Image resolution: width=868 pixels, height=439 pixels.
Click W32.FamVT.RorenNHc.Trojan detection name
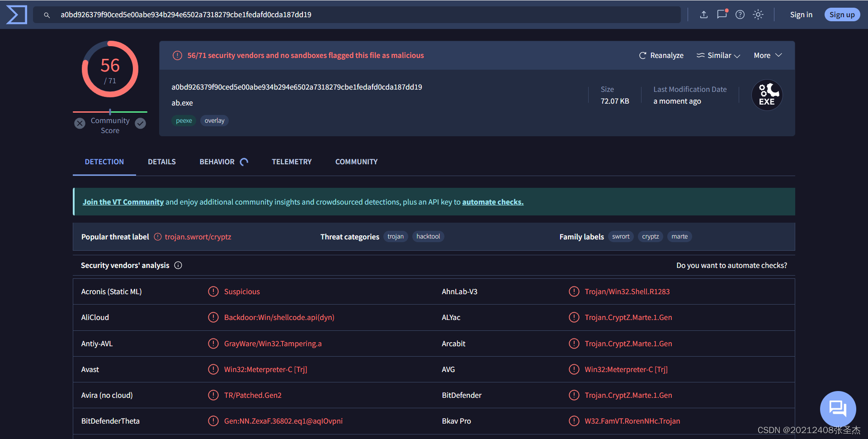(632, 421)
